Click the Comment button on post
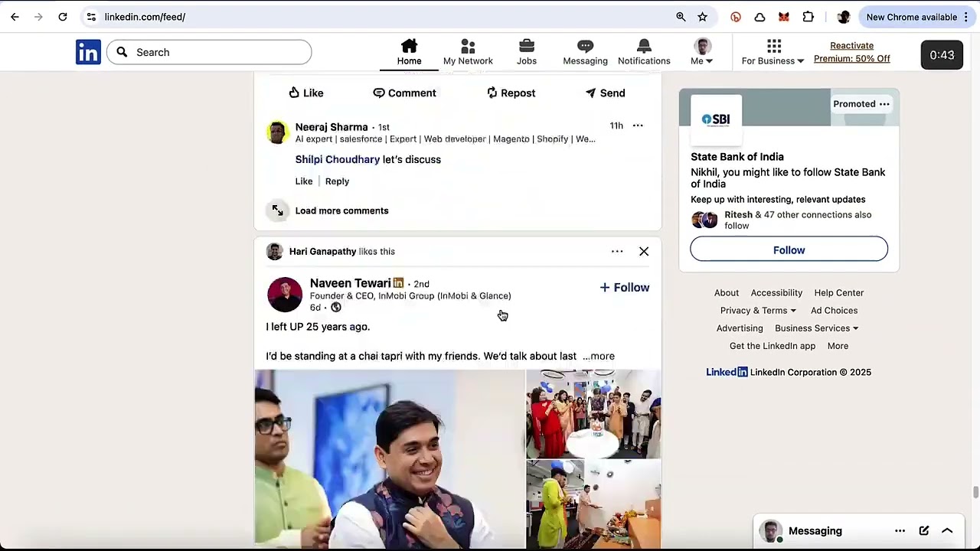Viewport: 980px width, 551px height. pyautogui.click(x=404, y=93)
